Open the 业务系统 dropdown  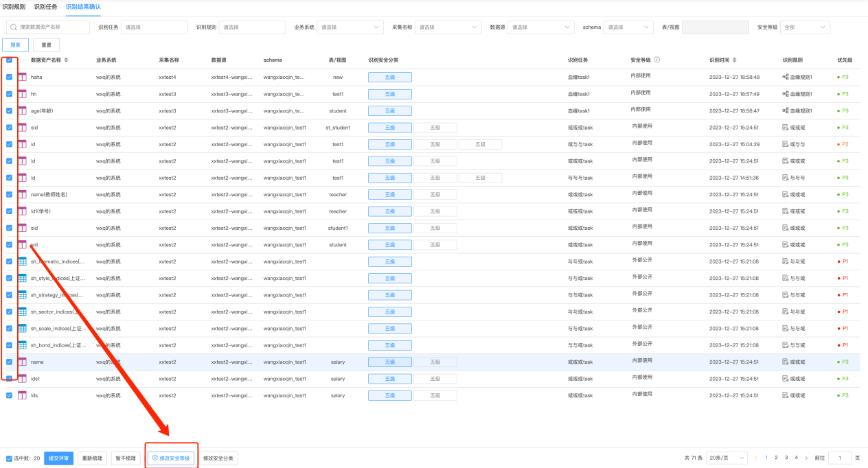point(350,27)
